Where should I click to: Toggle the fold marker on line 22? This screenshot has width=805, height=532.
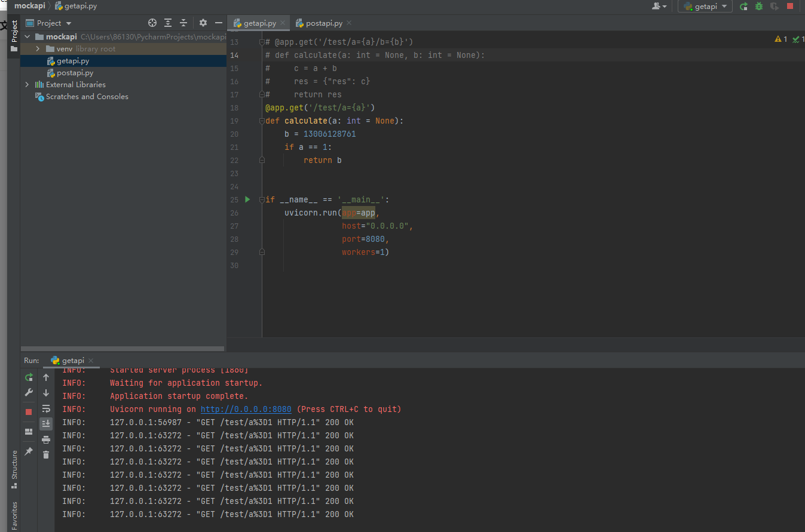coord(262,160)
